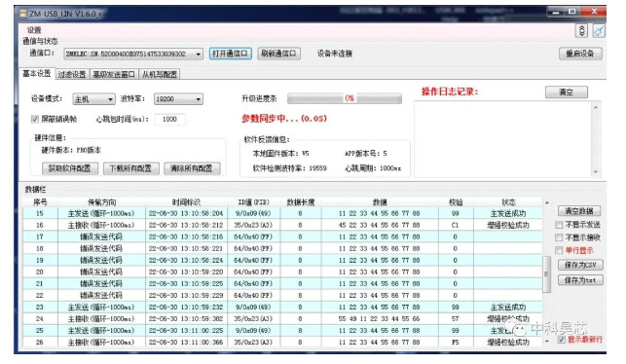Image resolution: width=626 pixels, height=364 pixels.
Task: Tick the red 单行显示 checkbox
Action: [559, 250]
